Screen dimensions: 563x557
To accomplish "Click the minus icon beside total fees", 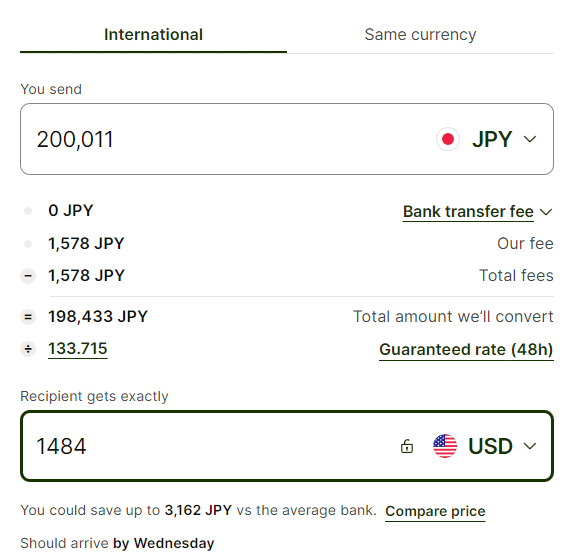I will 28,276.
